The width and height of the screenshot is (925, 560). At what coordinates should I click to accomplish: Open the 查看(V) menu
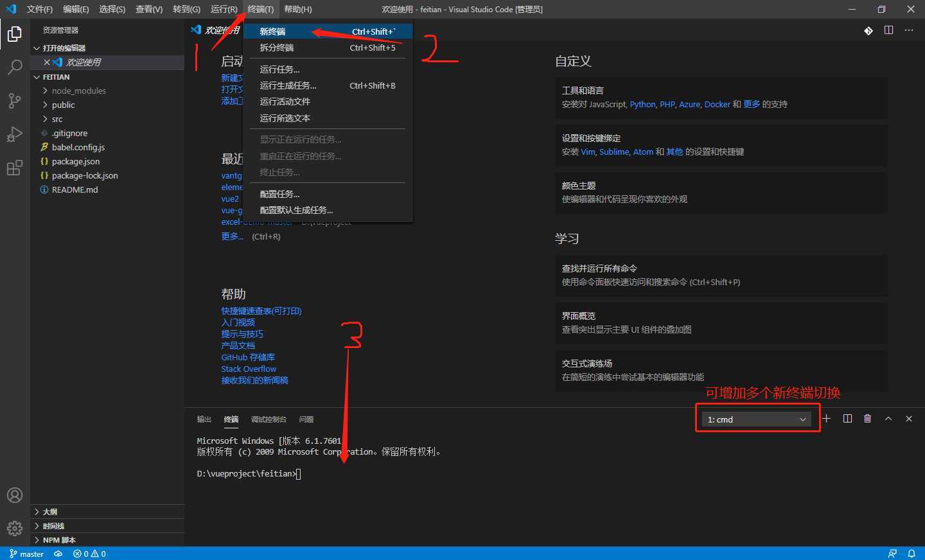tap(149, 9)
